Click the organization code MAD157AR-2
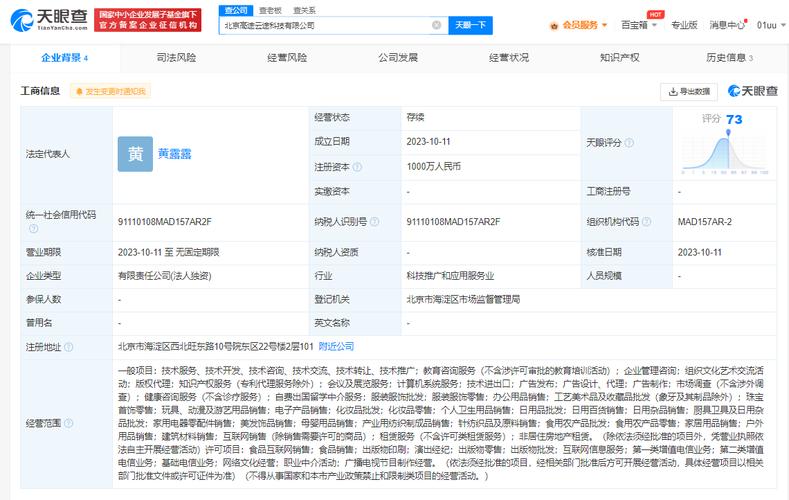 (x=704, y=222)
